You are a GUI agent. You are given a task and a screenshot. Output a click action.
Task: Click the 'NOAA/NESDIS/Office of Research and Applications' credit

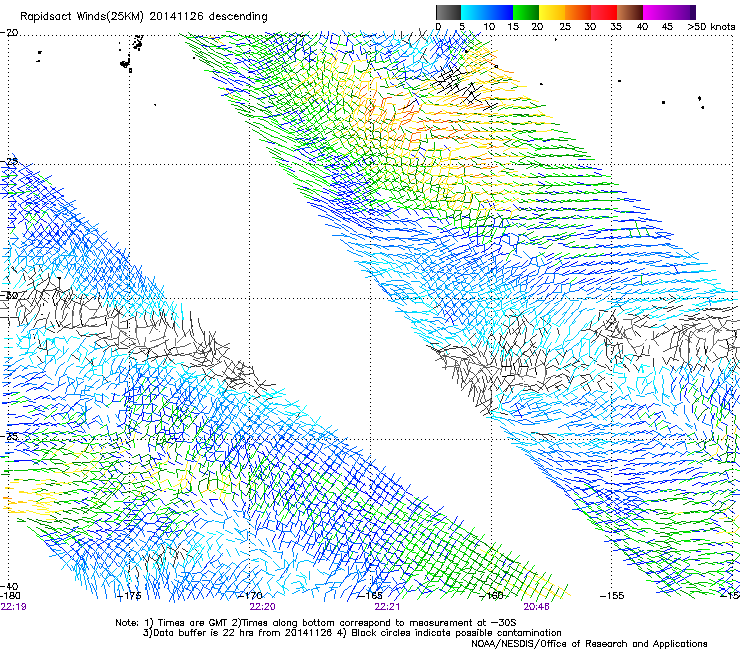click(x=589, y=643)
